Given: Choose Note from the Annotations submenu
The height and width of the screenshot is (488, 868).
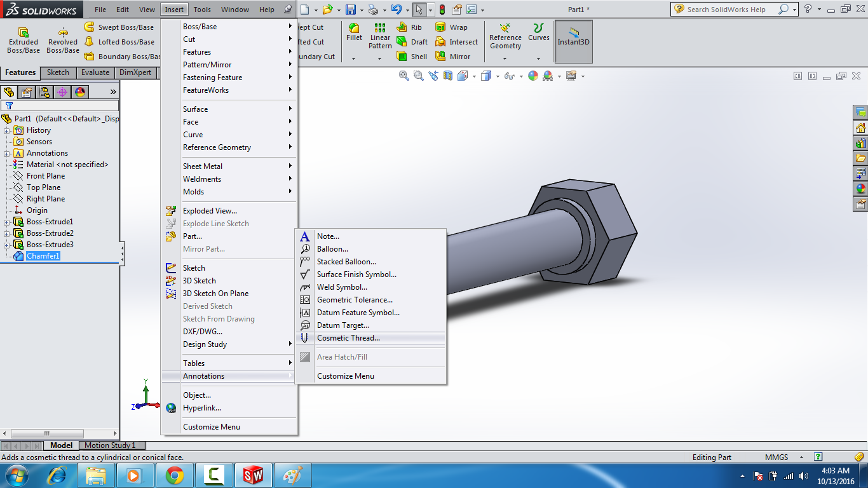Looking at the screenshot, I should coord(371,236).
